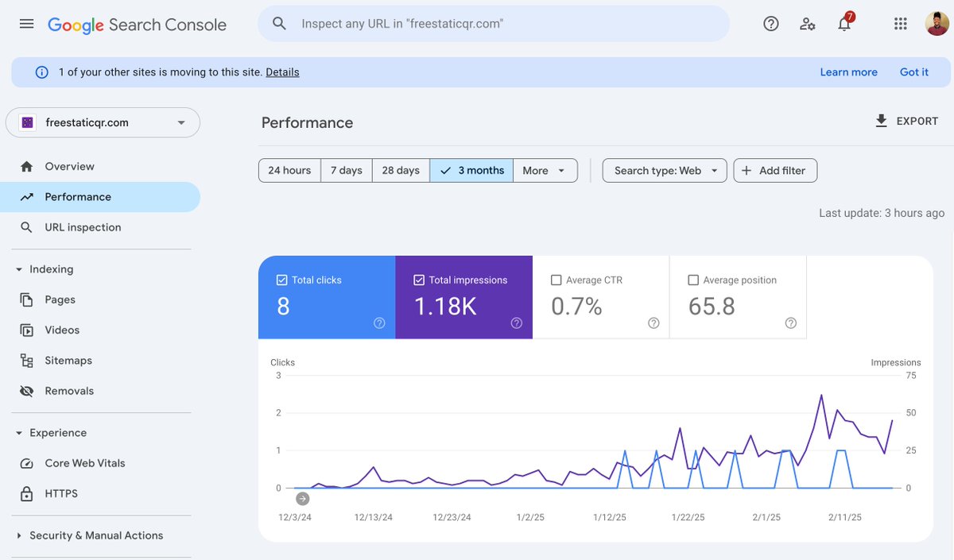Open the notifications bell with 7 alerts
Viewport: 954px width, 560px height.
[x=845, y=22]
